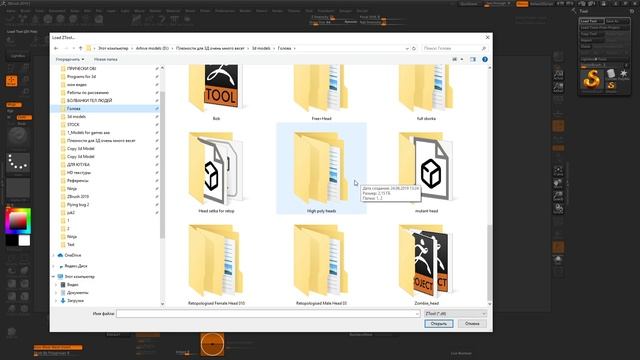Open the 'Zombie_head' project folder
640x360 pixels.
pos(426,264)
